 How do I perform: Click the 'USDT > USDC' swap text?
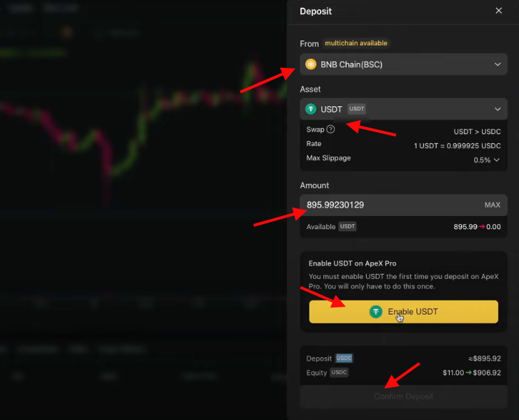(x=477, y=132)
